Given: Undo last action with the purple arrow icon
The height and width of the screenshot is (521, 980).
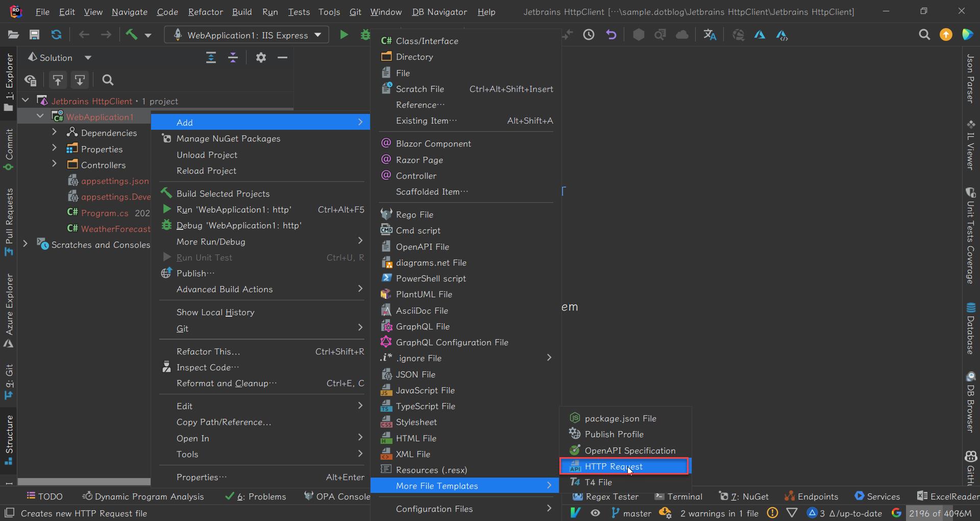Looking at the screenshot, I should click(x=611, y=35).
